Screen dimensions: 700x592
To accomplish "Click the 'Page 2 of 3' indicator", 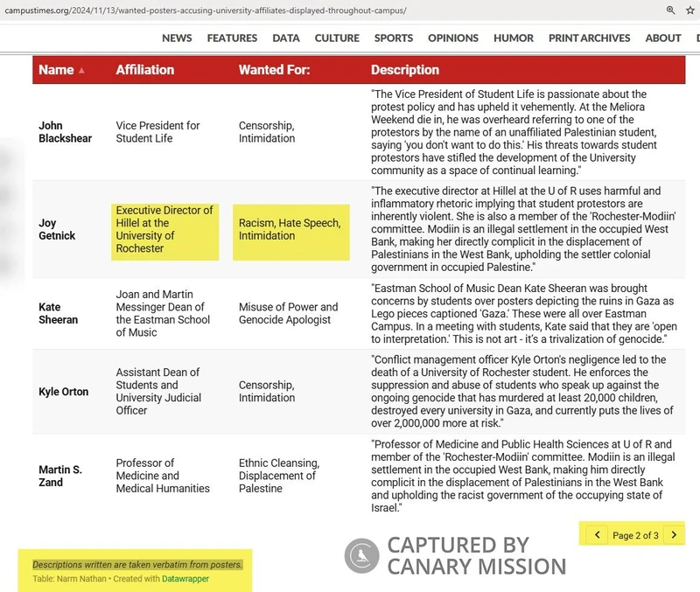I will [635, 535].
